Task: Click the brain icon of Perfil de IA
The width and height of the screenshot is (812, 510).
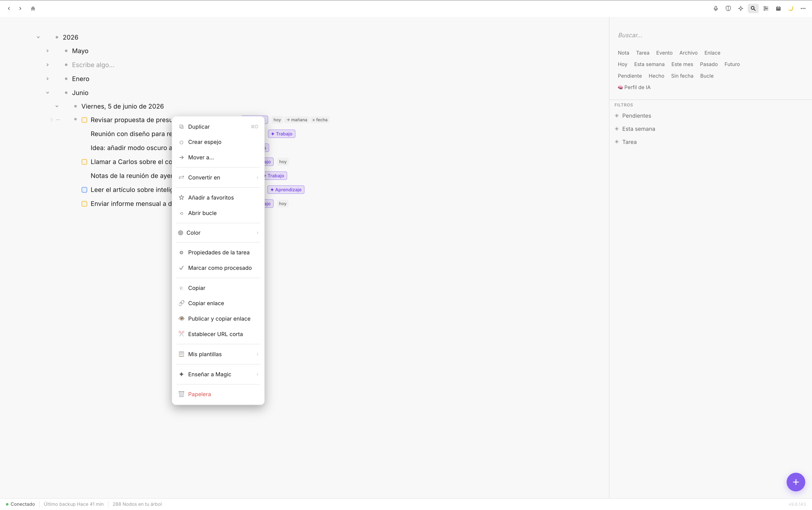Action: [x=620, y=87]
